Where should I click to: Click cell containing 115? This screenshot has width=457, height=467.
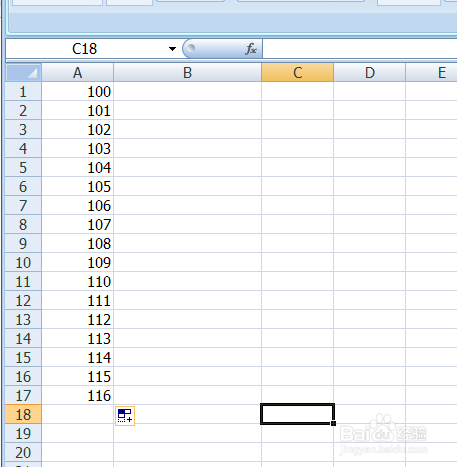point(77,376)
